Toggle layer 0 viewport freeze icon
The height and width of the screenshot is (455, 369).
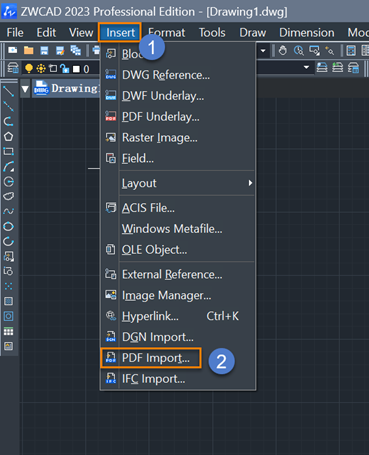coord(53,69)
